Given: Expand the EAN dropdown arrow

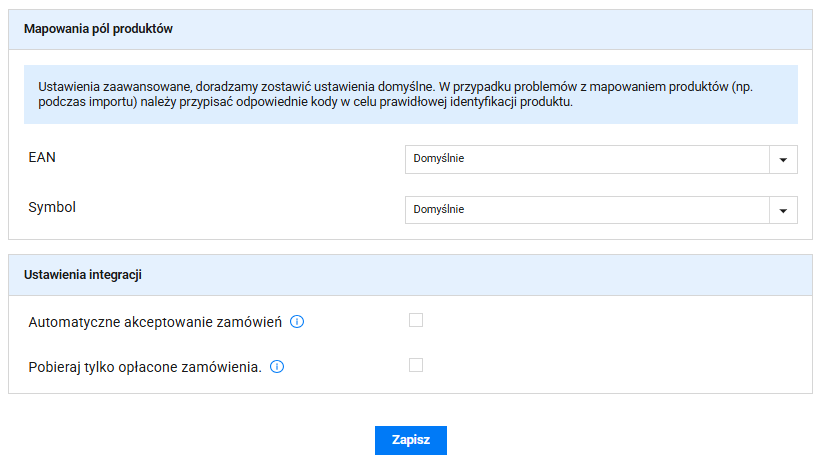Looking at the screenshot, I should [783, 160].
